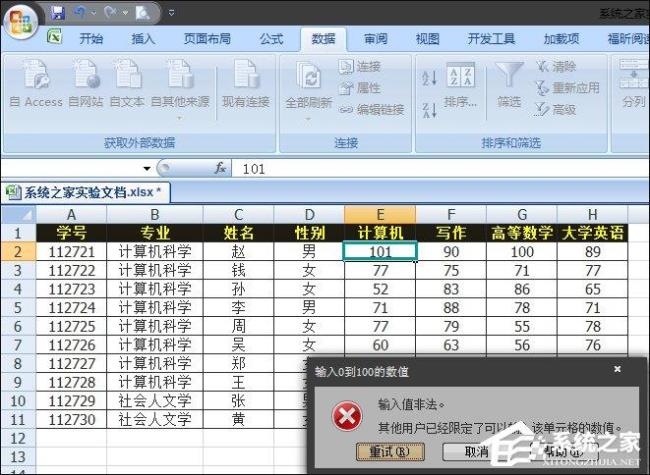
Task: Toggle the 筛选 funnel filter
Action: 509,85
